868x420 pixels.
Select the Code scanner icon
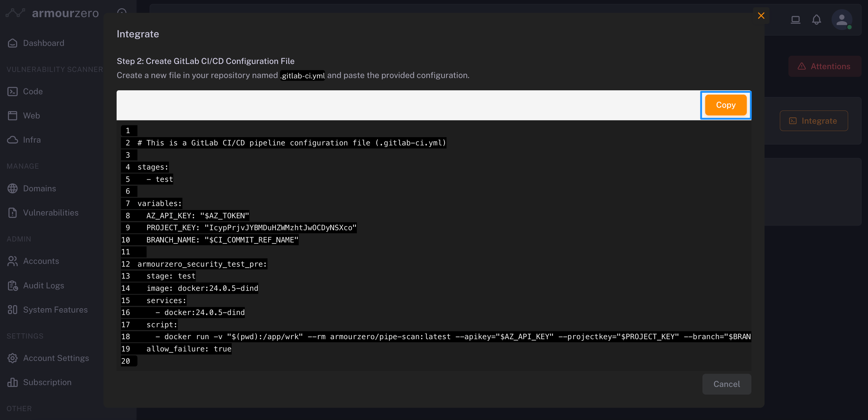13,91
